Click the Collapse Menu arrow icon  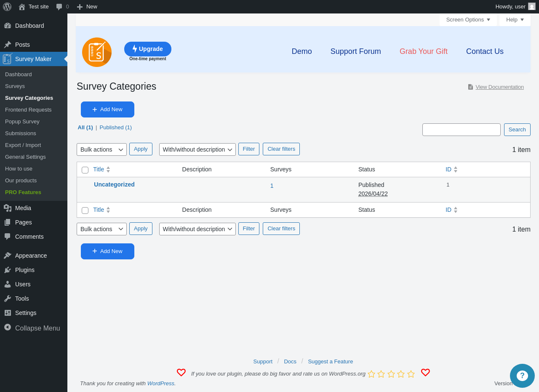[x=8, y=327]
